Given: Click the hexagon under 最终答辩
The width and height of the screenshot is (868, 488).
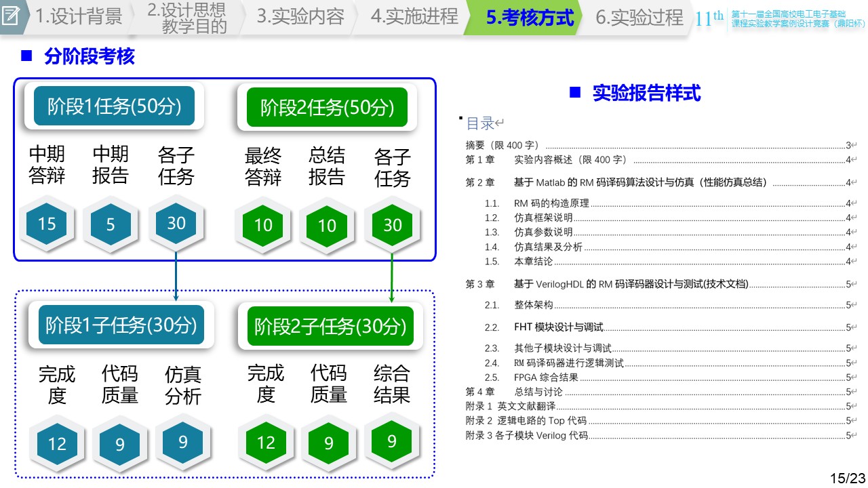Looking at the screenshot, I should point(263,225).
